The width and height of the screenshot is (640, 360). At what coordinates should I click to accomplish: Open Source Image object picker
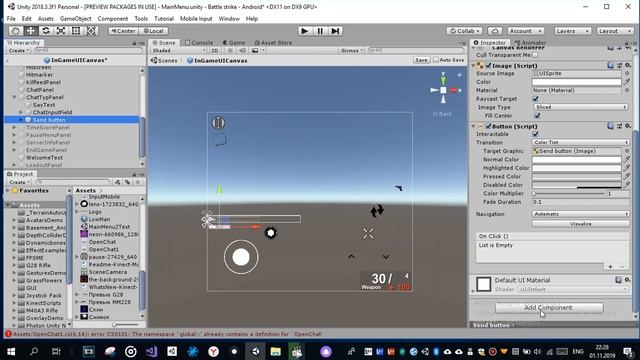click(627, 73)
